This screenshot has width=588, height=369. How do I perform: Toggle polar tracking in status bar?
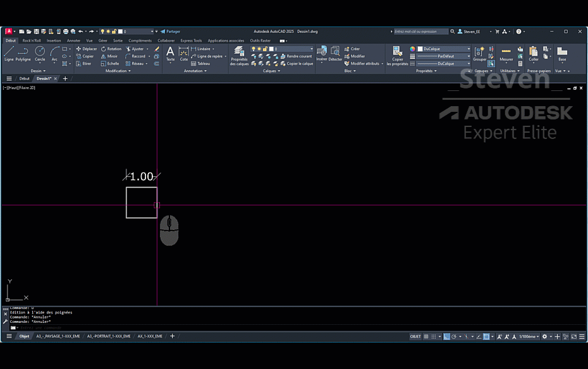(x=454, y=336)
